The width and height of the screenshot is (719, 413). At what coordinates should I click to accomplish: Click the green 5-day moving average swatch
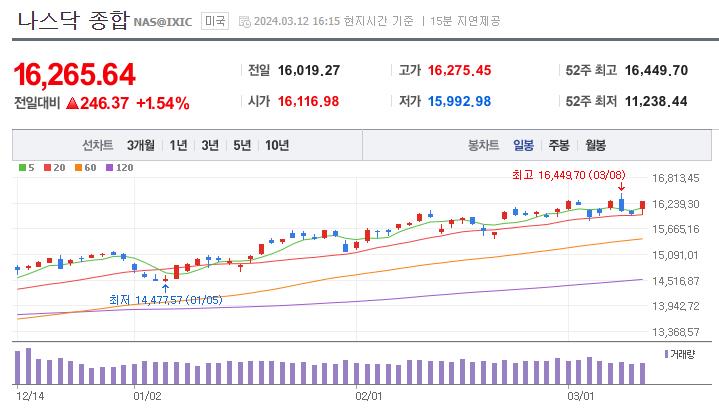click(x=22, y=168)
